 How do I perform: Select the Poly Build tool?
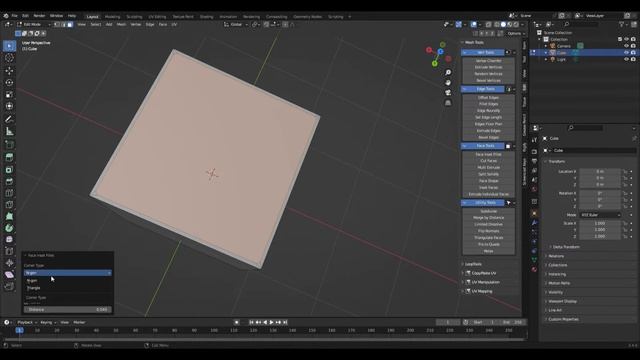(9, 216)
